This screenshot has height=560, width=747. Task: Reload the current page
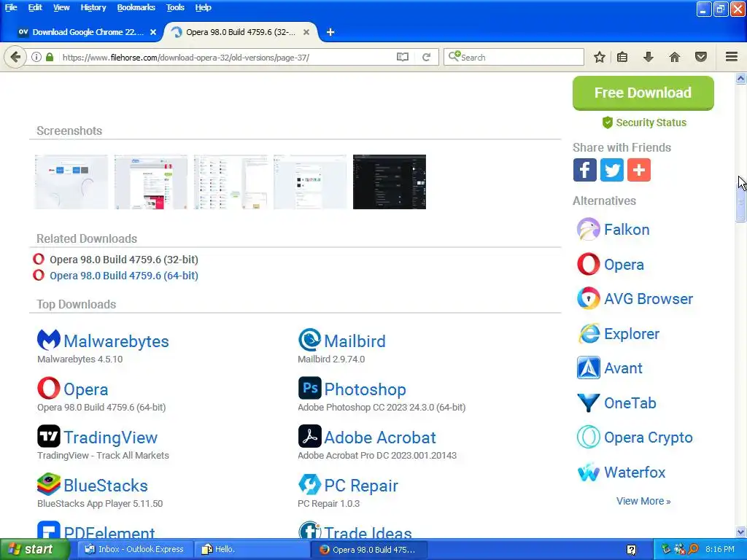coord(426,57)
